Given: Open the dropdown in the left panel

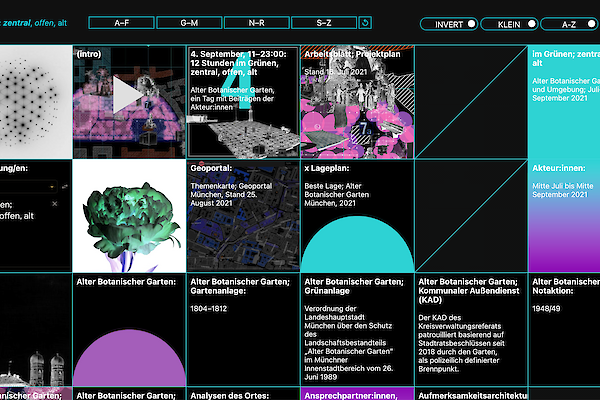Looking at the screenshot, I should [x=28, y=187].
